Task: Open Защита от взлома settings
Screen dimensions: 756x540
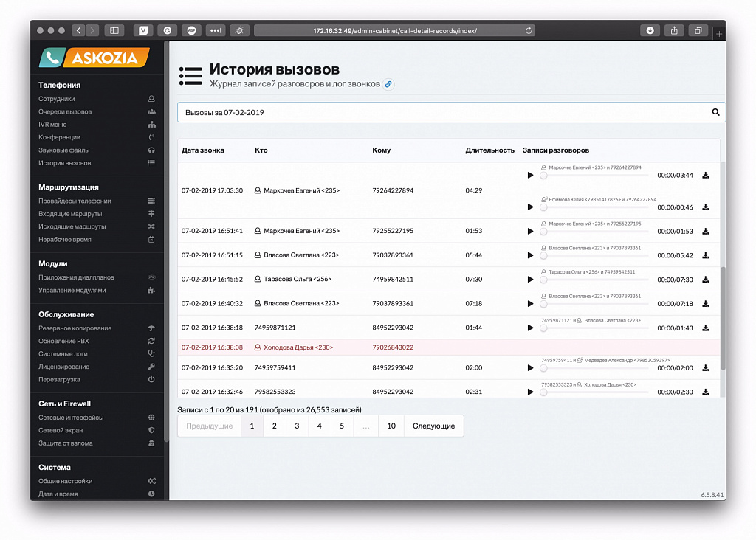Action: click(66, 443)
